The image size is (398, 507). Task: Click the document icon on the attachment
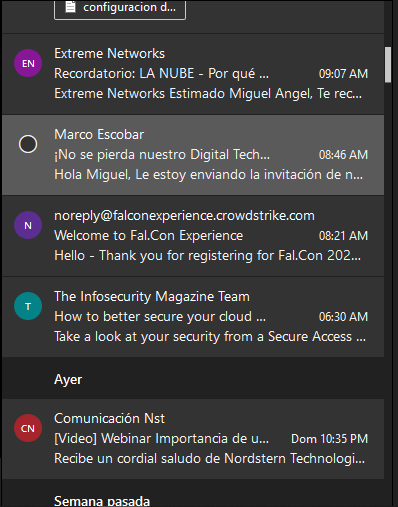(x=70, y=7)
